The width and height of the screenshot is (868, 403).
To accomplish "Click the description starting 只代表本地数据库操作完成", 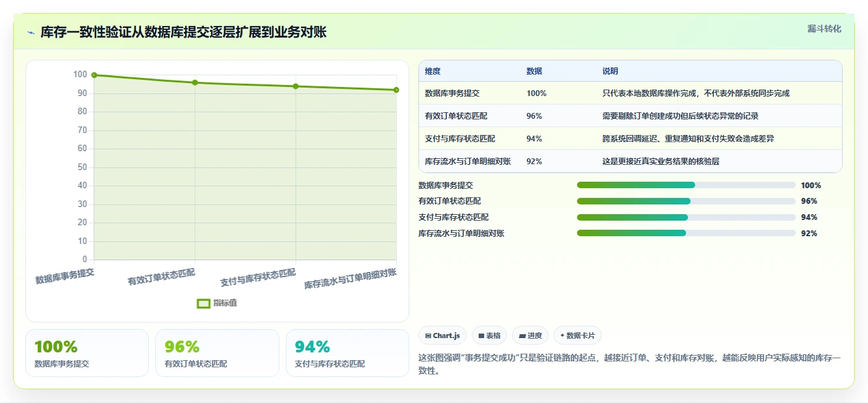I will point(696,93).
